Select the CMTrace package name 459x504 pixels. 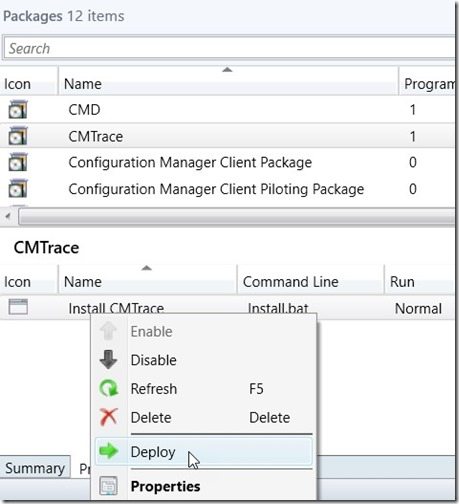click(x=96, y=136)
